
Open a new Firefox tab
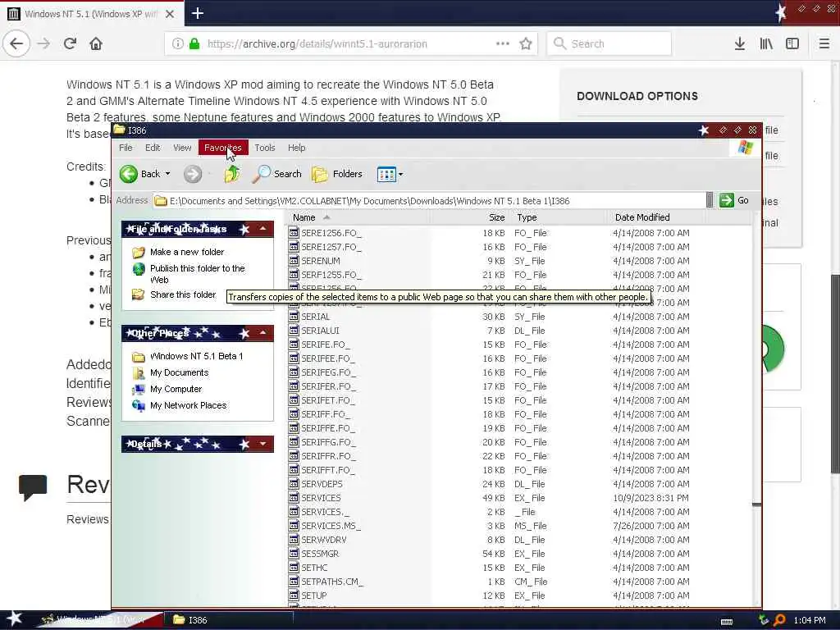click(198, 13)
